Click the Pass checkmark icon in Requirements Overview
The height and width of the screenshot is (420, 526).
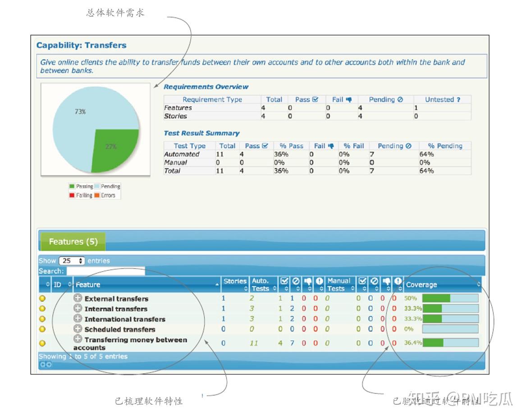tap(315, 99)
